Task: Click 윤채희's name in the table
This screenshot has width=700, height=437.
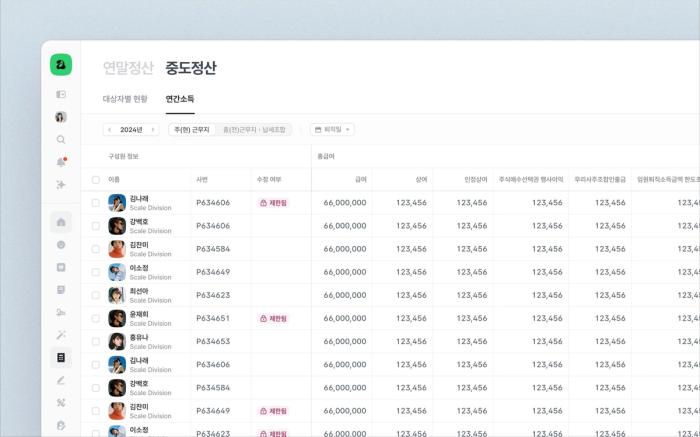Action: [x=139, y=314]
